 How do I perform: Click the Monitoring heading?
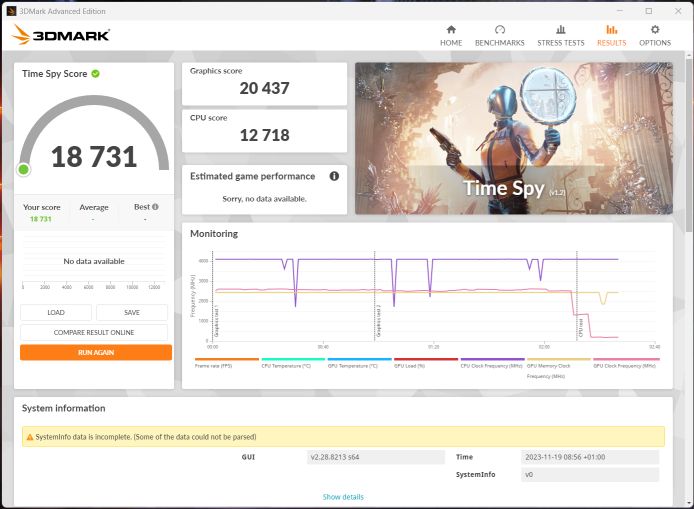(214, 234)
